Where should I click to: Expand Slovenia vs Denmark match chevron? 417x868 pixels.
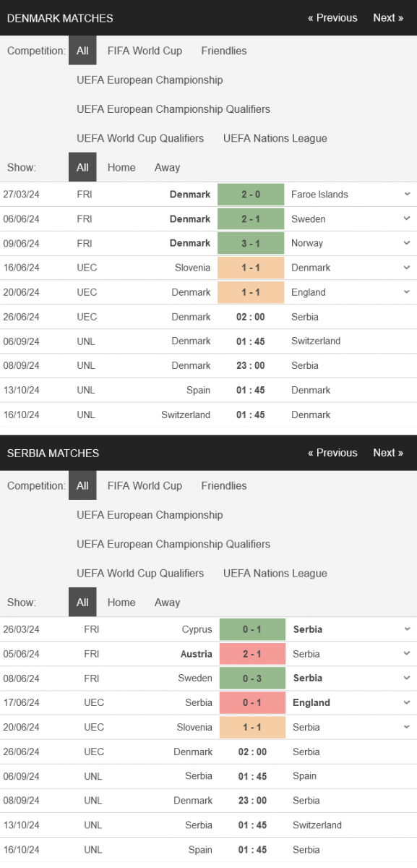408,268
